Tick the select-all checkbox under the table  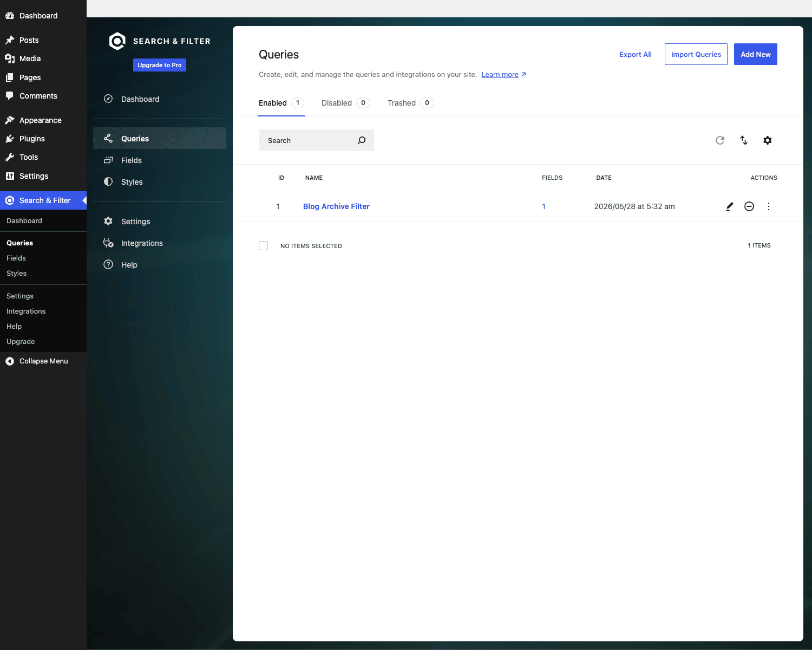263,246
